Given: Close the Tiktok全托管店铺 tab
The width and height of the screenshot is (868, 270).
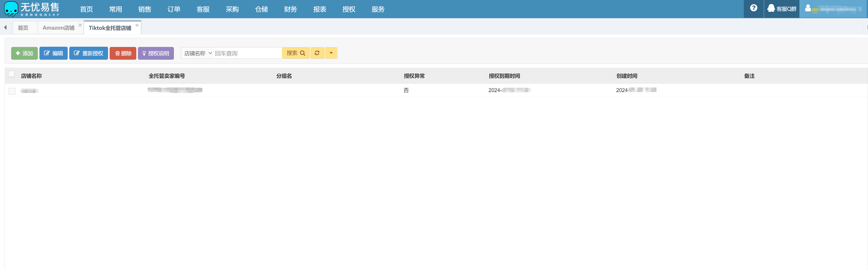Looking at the screenshot, I should click(137, 25).
